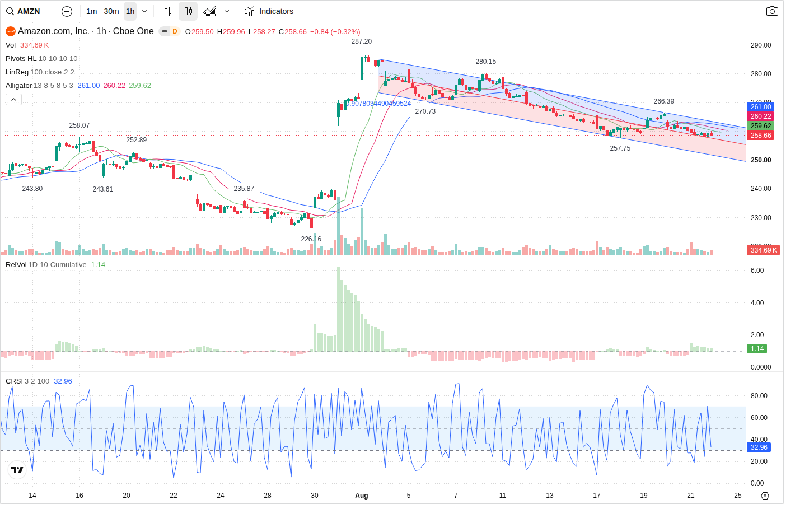Click the 6.00 RelVol scale value
The image size is (795, 532).
coord(757,270)
